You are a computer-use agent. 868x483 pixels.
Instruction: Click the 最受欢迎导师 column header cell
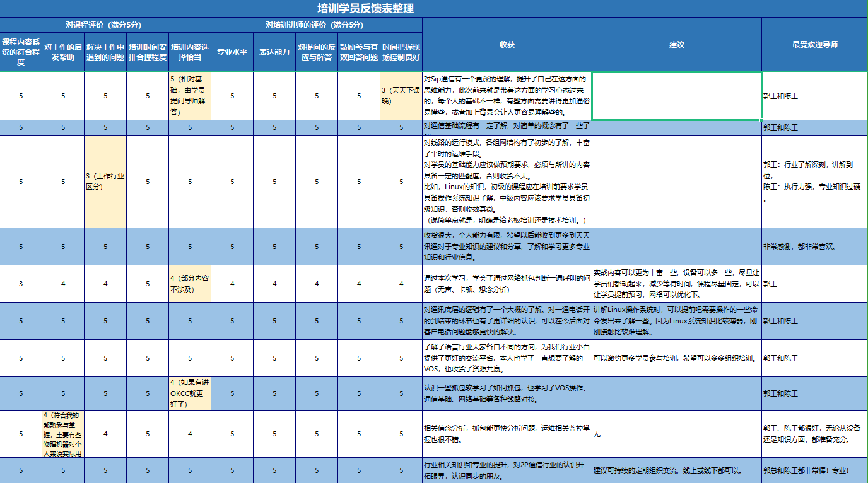tap(814, 45)
